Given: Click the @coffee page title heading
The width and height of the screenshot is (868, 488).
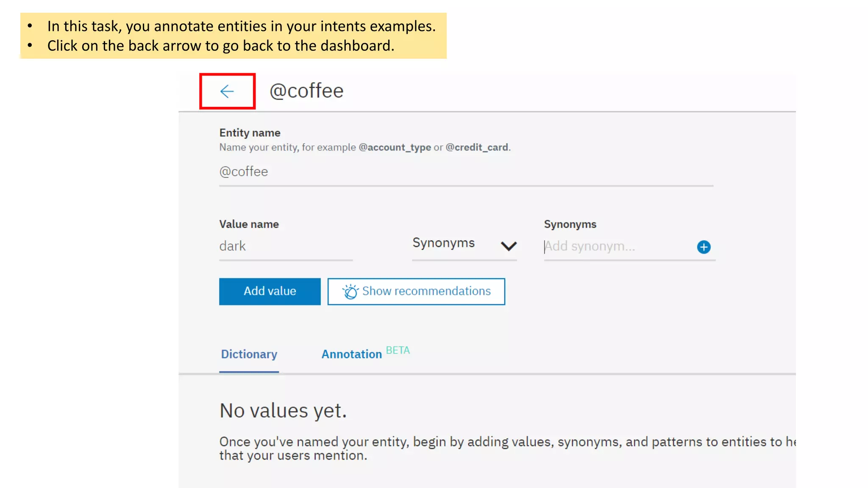Looking at the screenshot, I should [x=306, y=91].
